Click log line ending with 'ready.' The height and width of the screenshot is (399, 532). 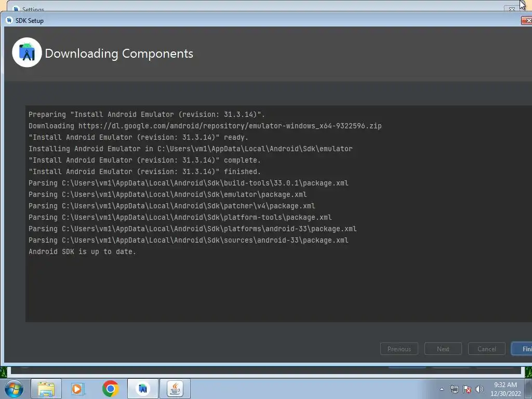tap(138, 137)
